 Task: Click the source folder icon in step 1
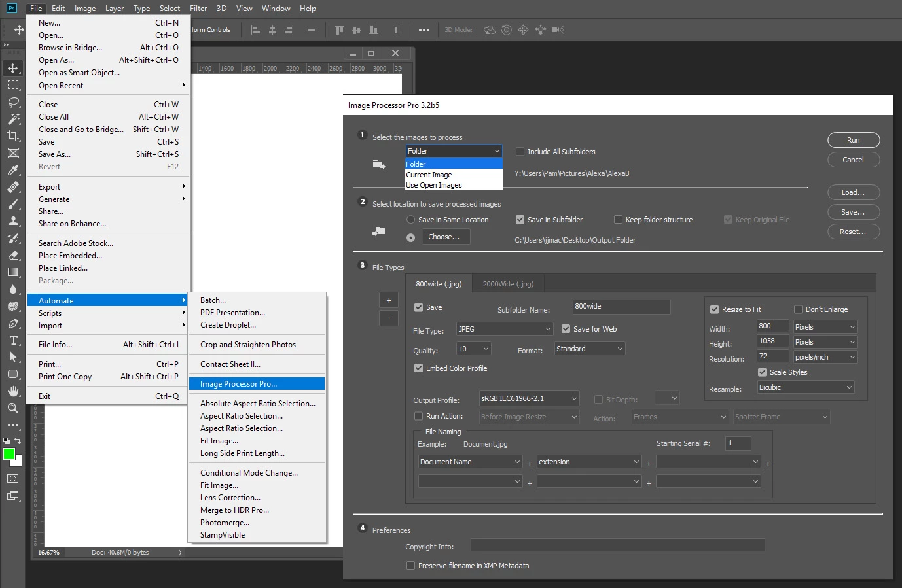coord(379,165)
